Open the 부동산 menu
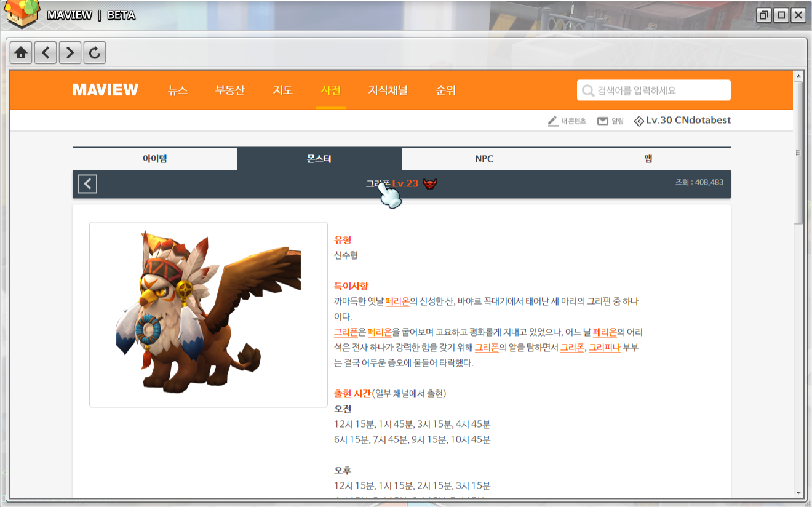 [x=230, y=90]
